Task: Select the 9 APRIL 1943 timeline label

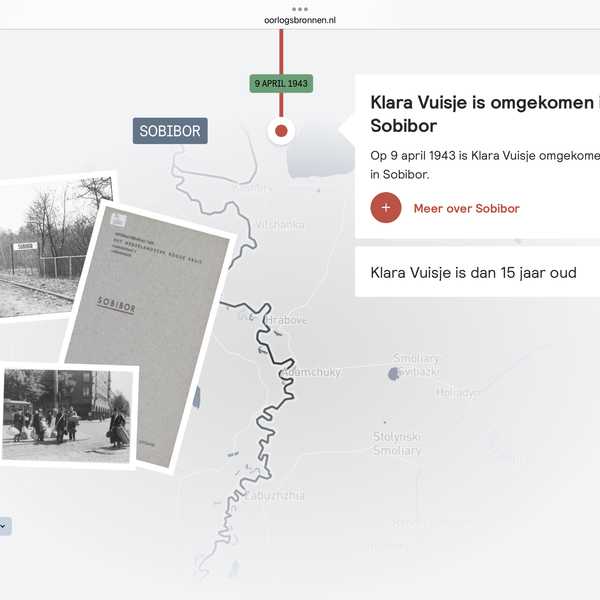Action: click(x=281, y=83)
